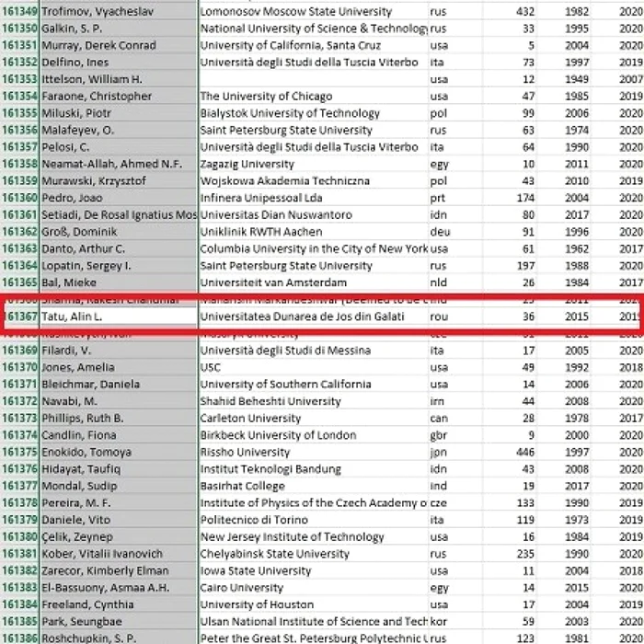Select the Çelik, Zeynep name cell
The height and width of the screenshot is (644, 644).
(119, 536)
